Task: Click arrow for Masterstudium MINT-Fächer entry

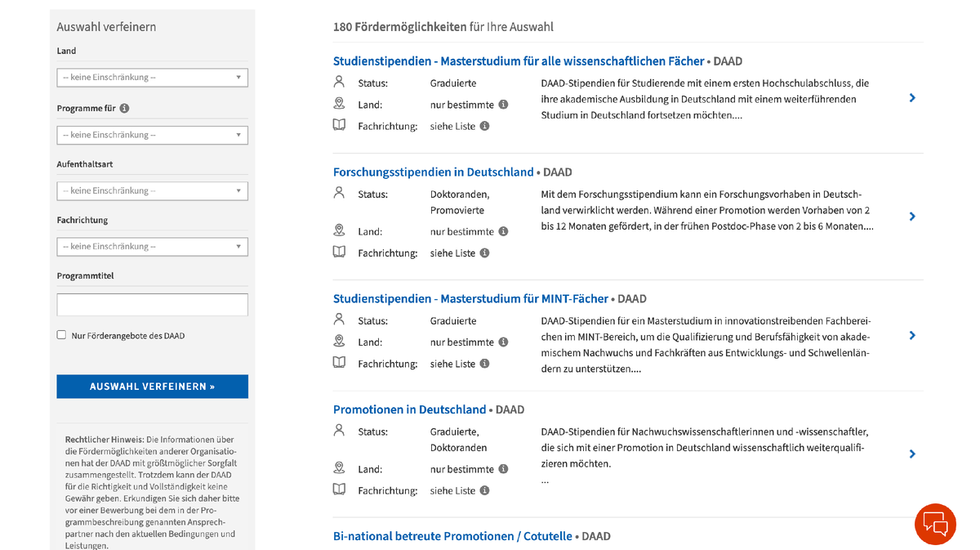Action: point(912,335)
